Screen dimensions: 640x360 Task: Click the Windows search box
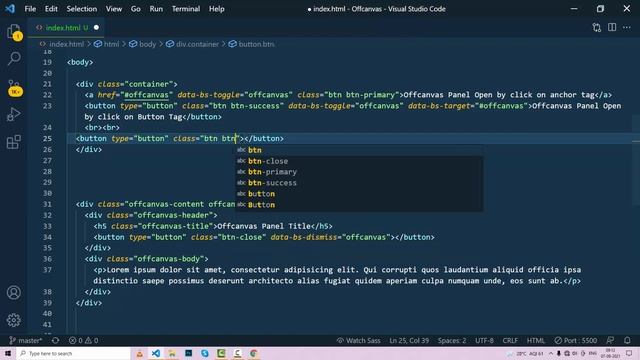[73, 353]
